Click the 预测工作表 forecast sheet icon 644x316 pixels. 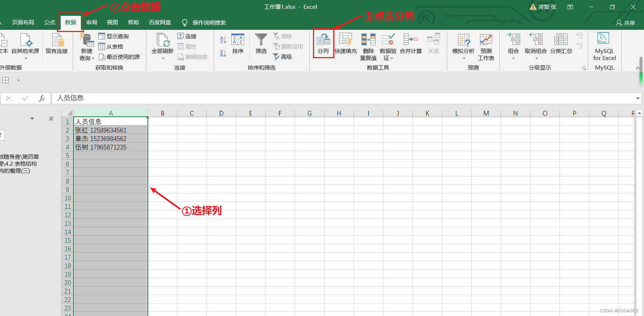pos(486,39)
